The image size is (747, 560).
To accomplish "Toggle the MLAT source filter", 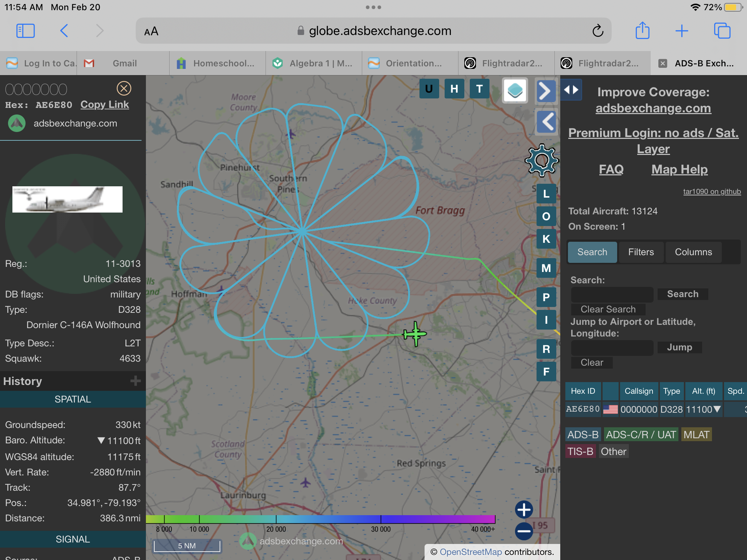I will pyautogui.click(x=696, y=435).
